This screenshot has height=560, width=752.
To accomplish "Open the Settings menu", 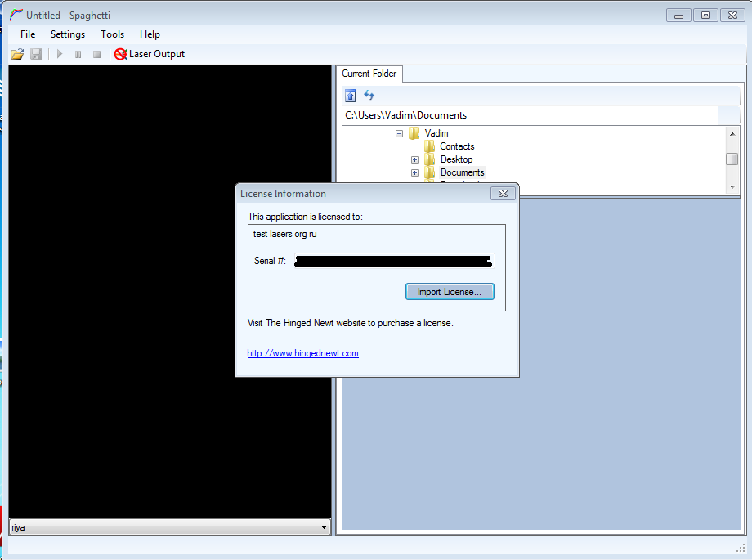I will pyautogui.click(x=68, y=34).
